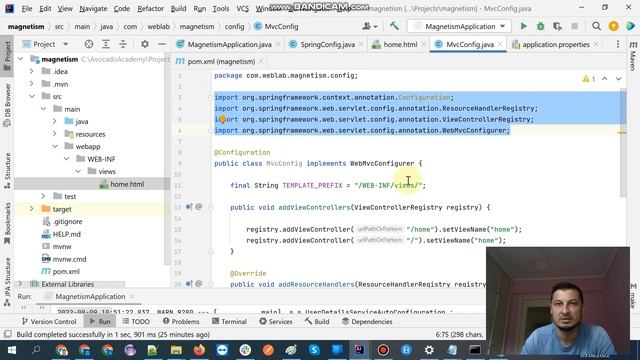Open Firefox from the taskbar
Image resolution: width=640 pixels, height=360 pixels.
pyautogui.click(x=199, y=350)
